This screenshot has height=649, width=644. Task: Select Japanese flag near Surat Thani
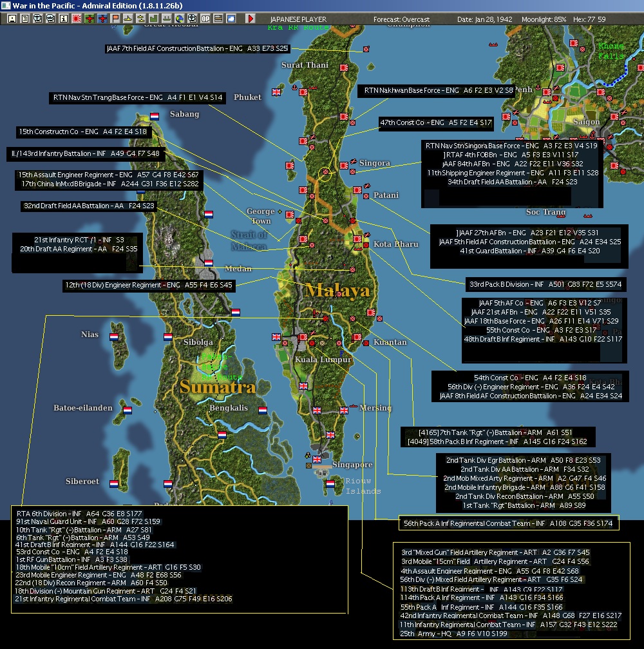click(x=344, y=68)
